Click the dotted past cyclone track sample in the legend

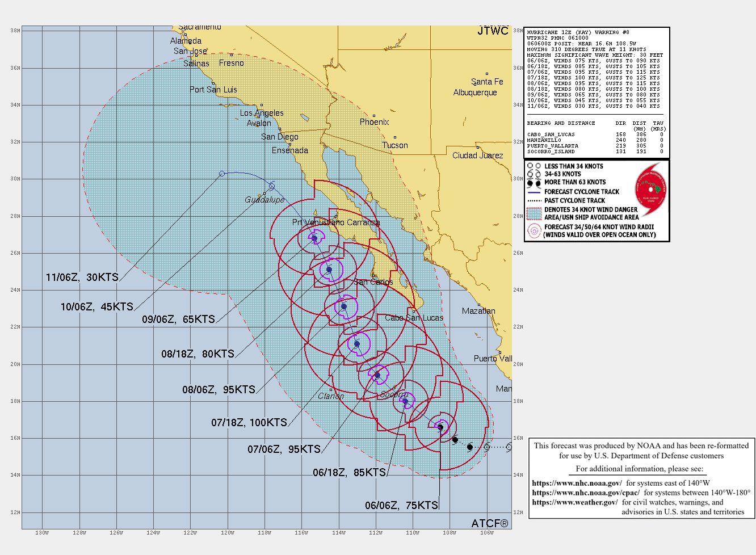pos(534,200)
